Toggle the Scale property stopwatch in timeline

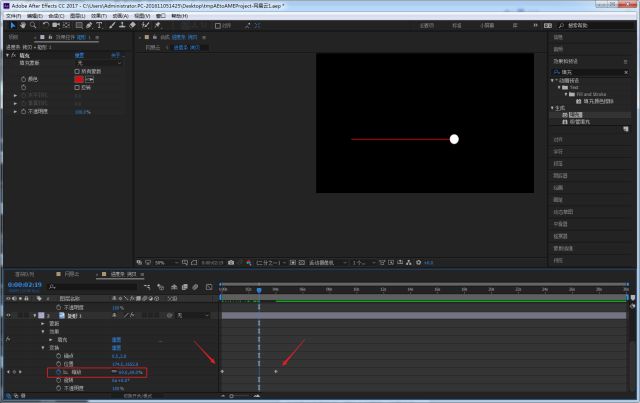point(58,372)
